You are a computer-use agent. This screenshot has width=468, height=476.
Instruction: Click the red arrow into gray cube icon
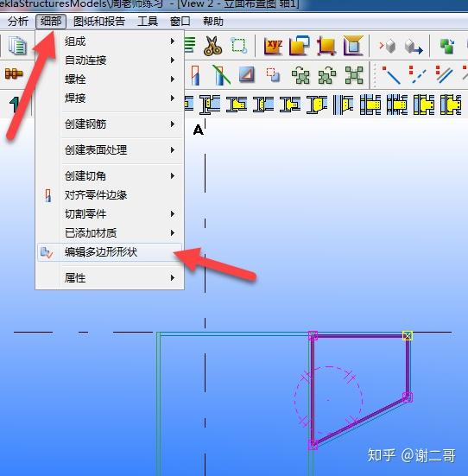[388, 46]
